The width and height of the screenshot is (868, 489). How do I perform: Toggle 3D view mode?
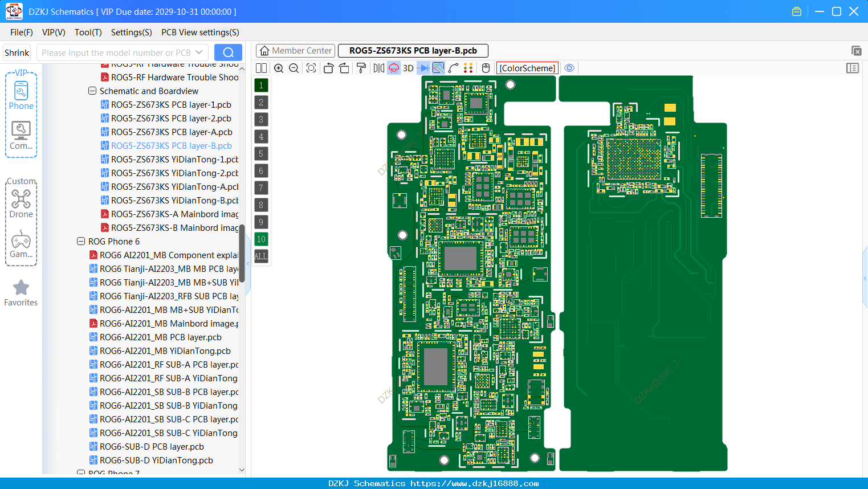[x=408, y=68]
